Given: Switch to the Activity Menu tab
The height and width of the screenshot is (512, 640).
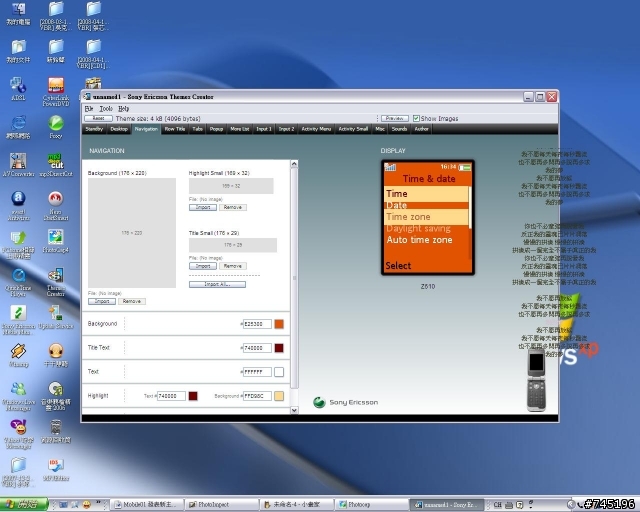Looking at the screenshot, I should 316,129.
